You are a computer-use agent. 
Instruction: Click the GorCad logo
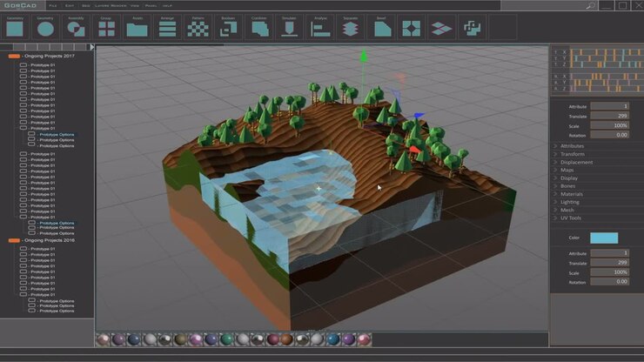20,6
